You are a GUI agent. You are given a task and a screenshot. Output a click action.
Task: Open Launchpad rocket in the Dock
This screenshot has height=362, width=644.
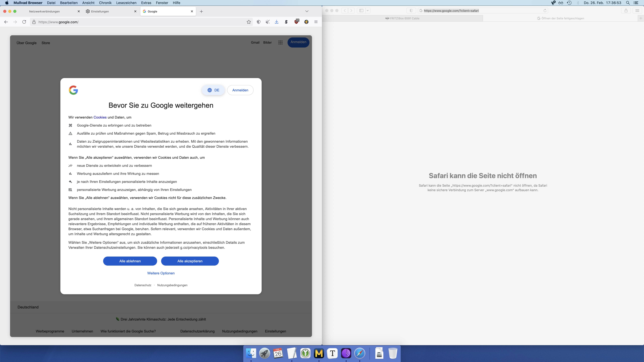coord(264,353)
